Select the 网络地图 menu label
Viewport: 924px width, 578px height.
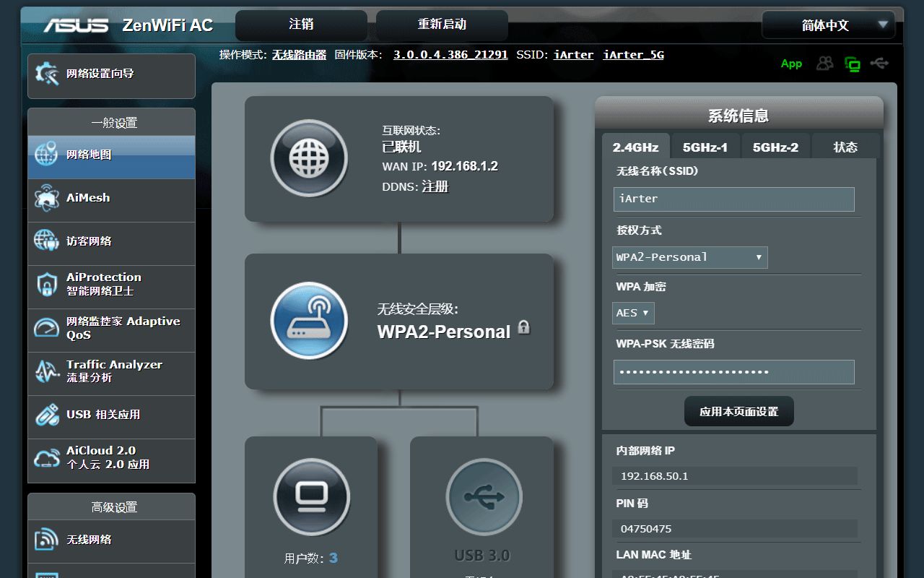(89, 155)
